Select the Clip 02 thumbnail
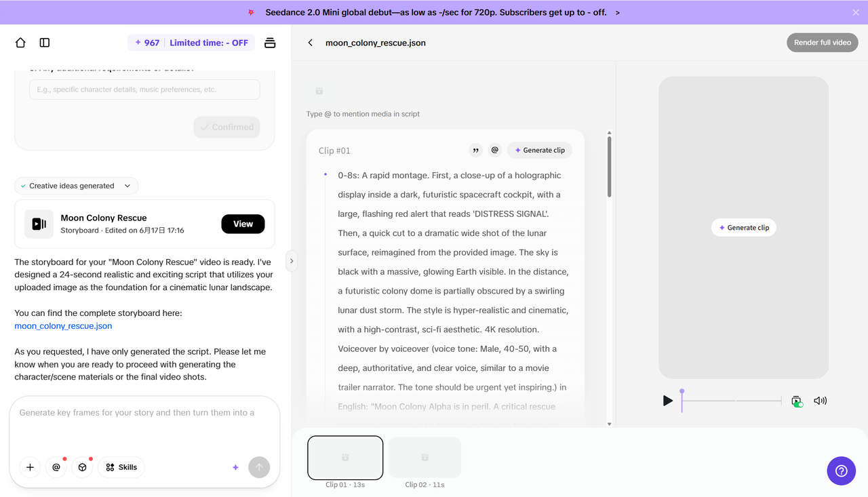Screen dimensions: 868x497 point(425,458)
